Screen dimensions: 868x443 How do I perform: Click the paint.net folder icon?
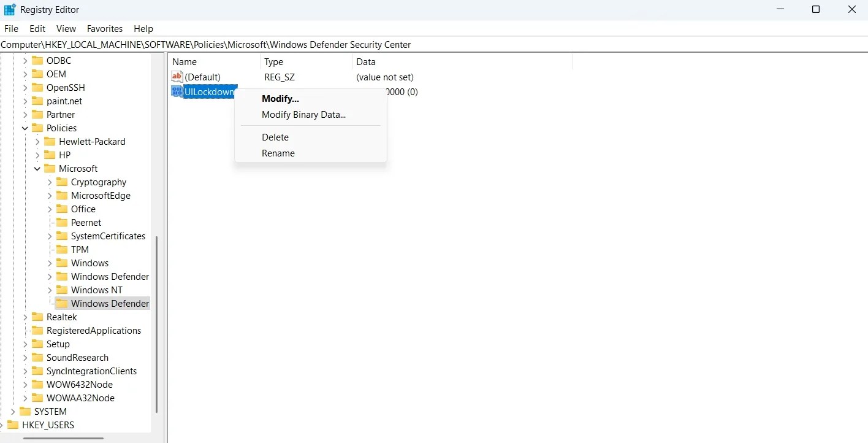[36, 101]
